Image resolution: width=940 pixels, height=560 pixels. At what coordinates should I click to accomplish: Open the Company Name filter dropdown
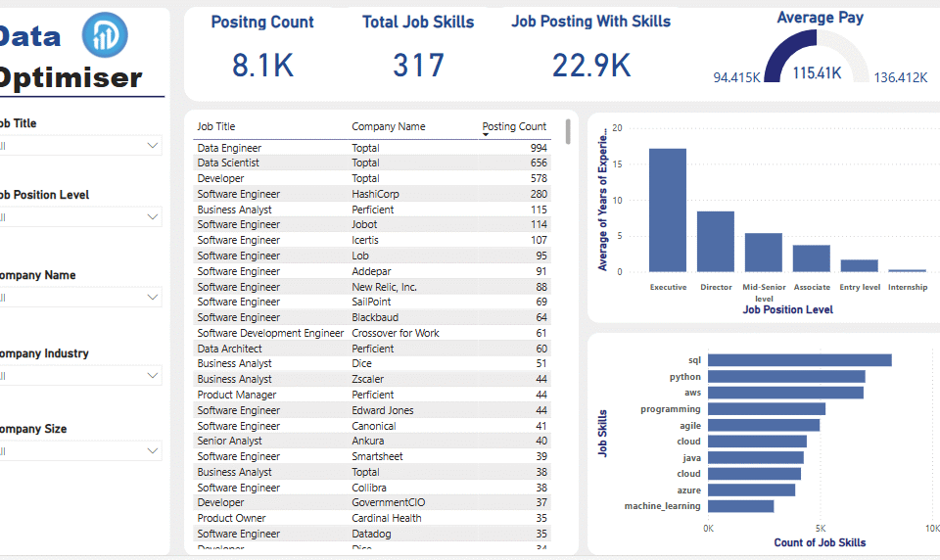(x=152, y=297)
